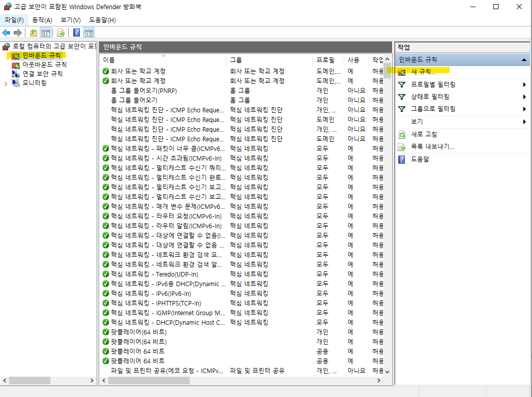Select 연결 보안 규칙 in the tree
Image resolution: width=532 pixels, height=397 pixels.
pyautogui.click(x=42, y=74)
